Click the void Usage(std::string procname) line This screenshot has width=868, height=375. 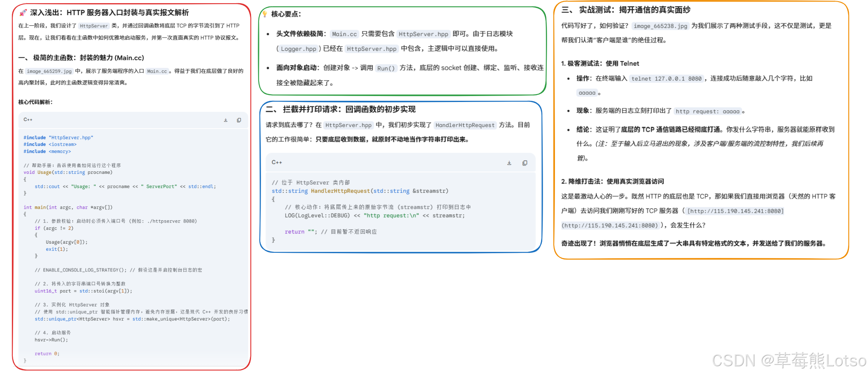68,172
